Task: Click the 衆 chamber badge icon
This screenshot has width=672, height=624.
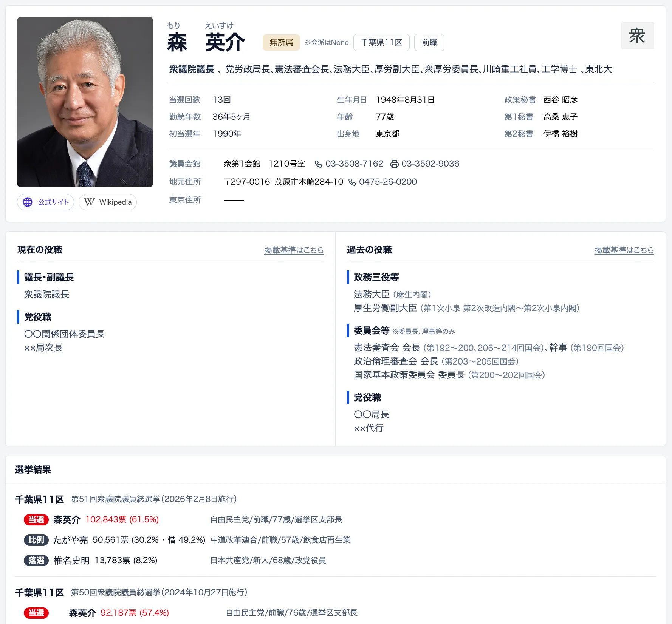Action: click(x=637, y=36)
